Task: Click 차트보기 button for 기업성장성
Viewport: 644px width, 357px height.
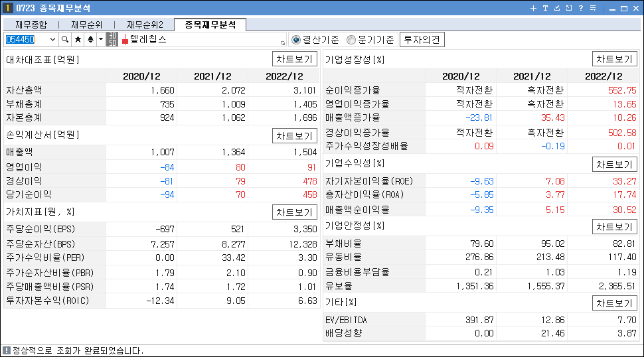Action: coord(614,59)
